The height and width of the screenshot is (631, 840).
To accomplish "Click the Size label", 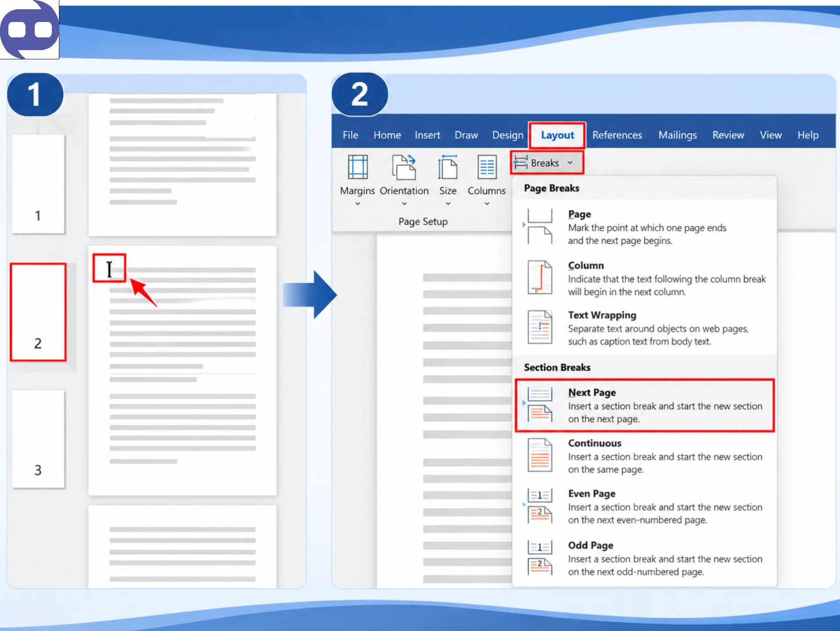I will pyautogui.click(x=448, y=191).
